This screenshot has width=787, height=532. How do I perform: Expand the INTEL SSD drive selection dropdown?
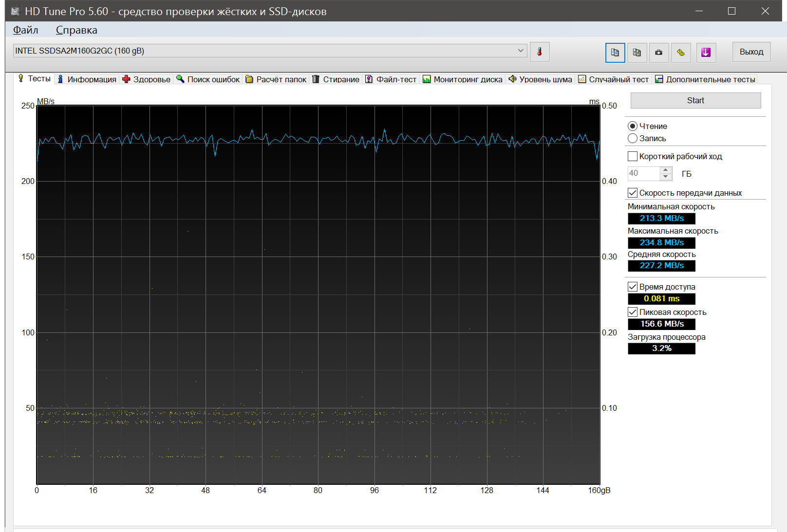point(520,51)
